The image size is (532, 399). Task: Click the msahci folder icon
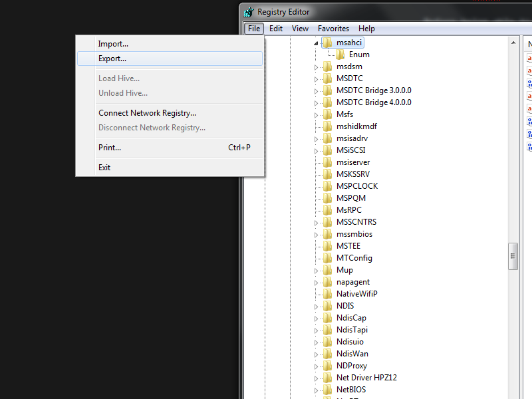(x=327, y=43)
